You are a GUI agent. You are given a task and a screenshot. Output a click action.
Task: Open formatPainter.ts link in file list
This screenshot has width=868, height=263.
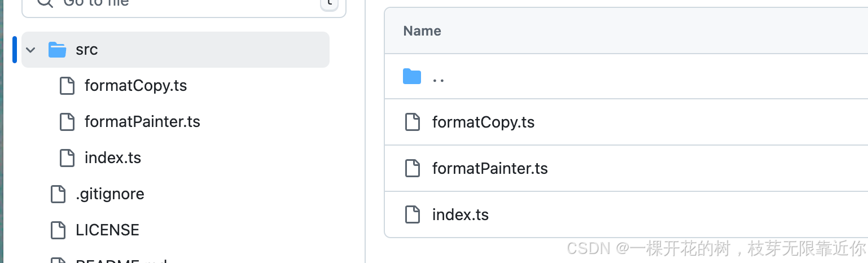tap(490, 169)
